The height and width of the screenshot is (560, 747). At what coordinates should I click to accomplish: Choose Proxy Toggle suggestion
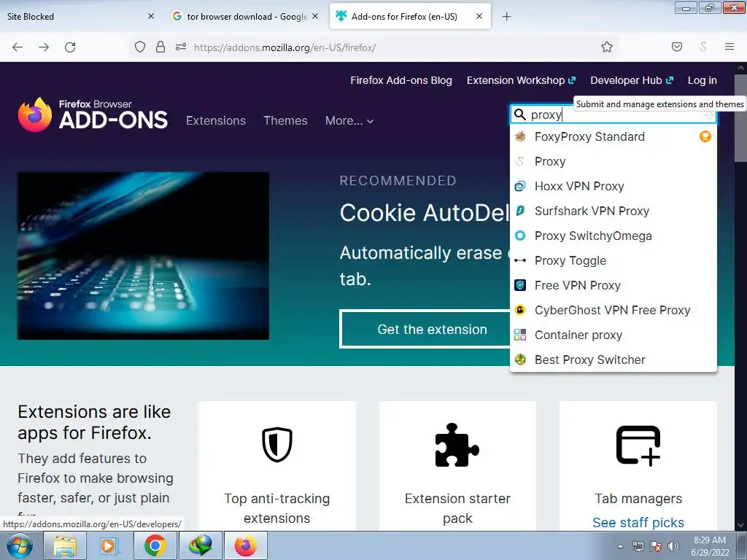coord(613,260)
